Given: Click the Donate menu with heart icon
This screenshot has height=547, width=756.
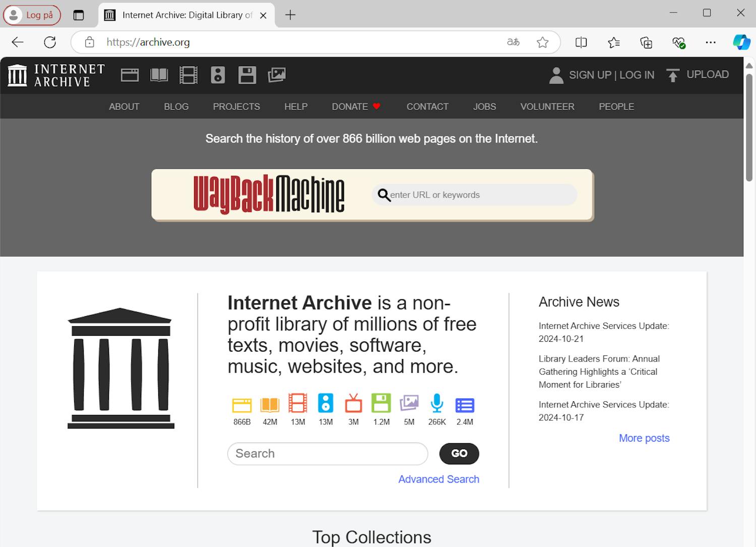Looking at the screenshot, I should [x=356, y=106].
